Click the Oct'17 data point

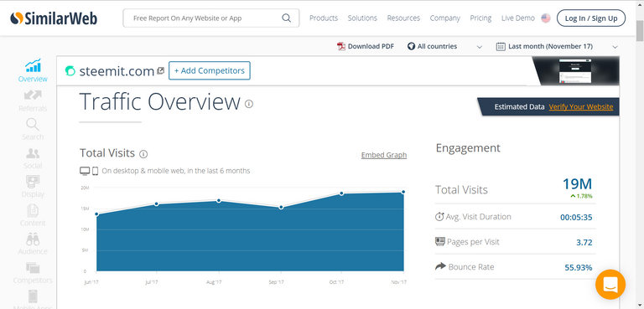click(341, 193)
